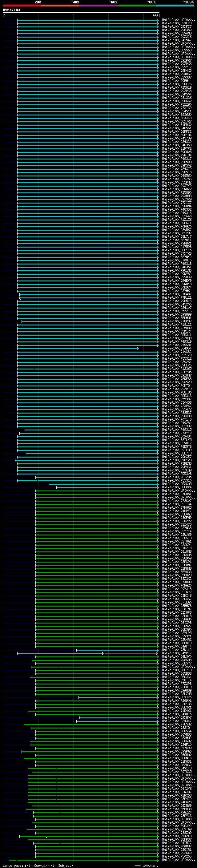Select the query name AV547184
The image size is (197, 868).
pos(11,10)
